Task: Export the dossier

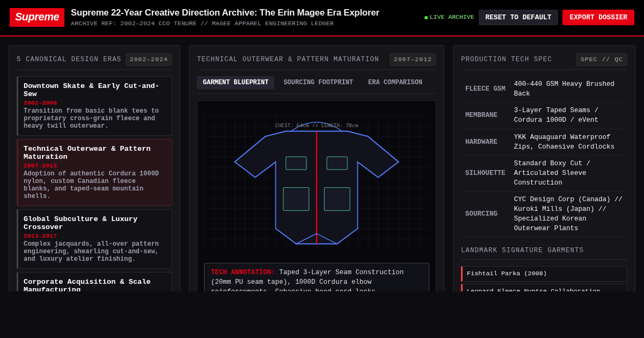Action: click(x=598, y=17)
